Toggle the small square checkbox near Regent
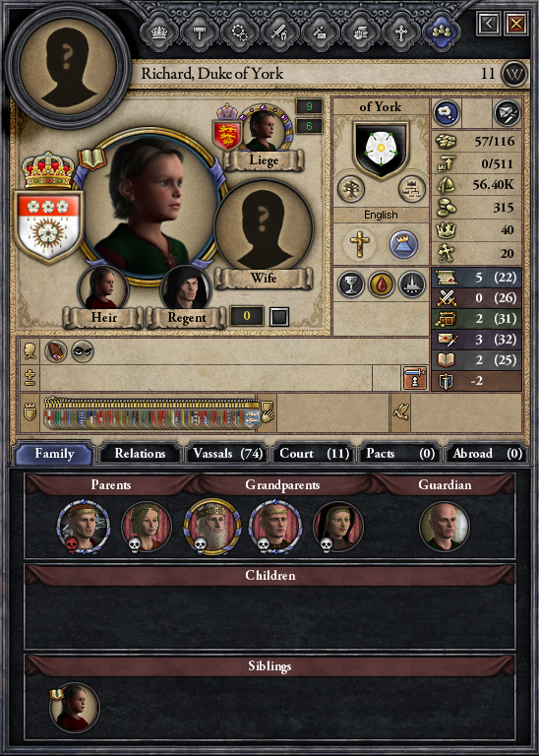539x756 pixels. (279, 317)
